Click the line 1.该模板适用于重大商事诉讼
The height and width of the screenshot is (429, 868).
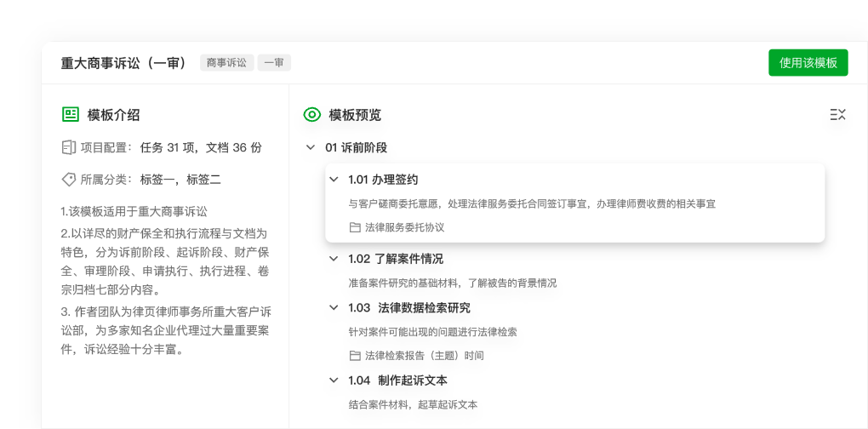tap(134, 211)
